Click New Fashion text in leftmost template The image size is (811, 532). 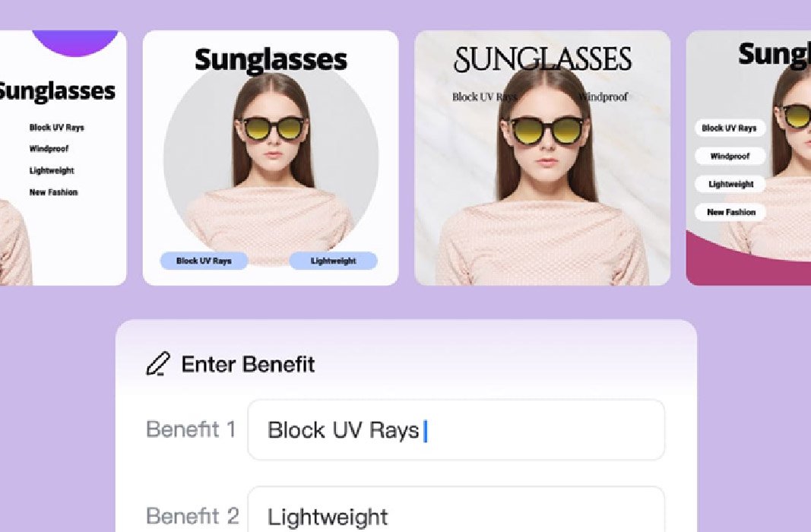click(x=53, y=192)
